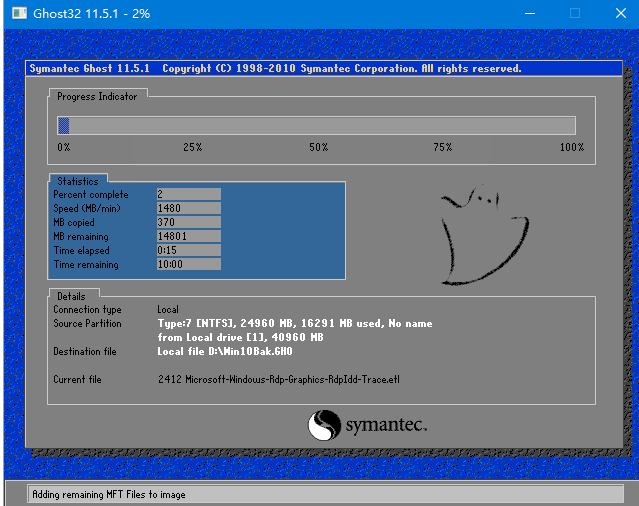Screen dimensions: 639x506
Task: Minimize the Ghost32 window
Action: coord(526,14)
